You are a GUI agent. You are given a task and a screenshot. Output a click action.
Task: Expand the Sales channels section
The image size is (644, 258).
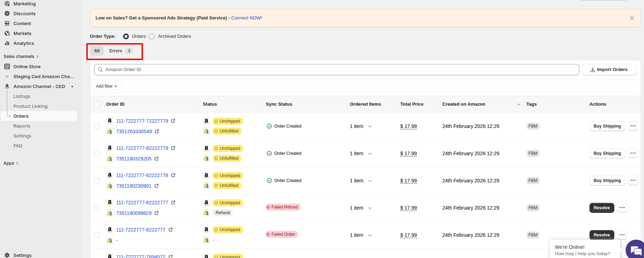pos(21,57)
